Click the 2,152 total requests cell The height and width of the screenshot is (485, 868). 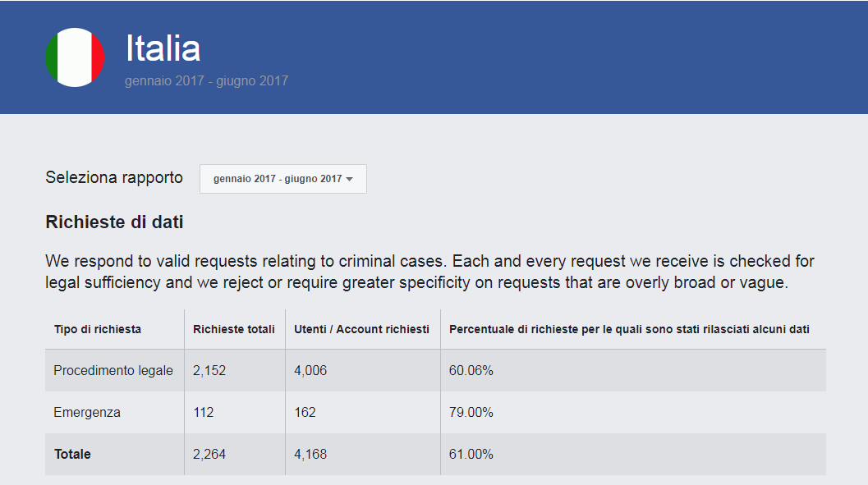(x=209, y=371)
